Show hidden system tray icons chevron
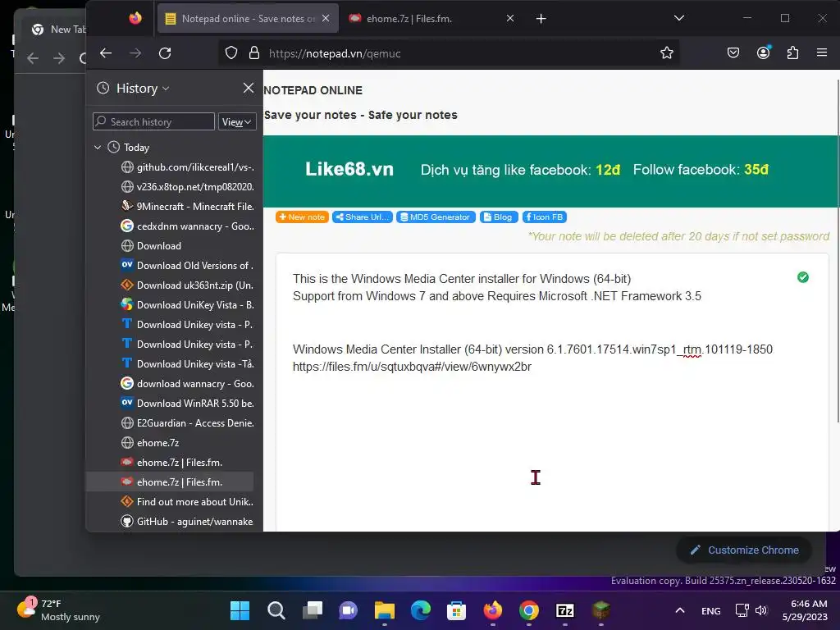The height and width of the screenshot is (630, 840). click(x=680, y=610)
